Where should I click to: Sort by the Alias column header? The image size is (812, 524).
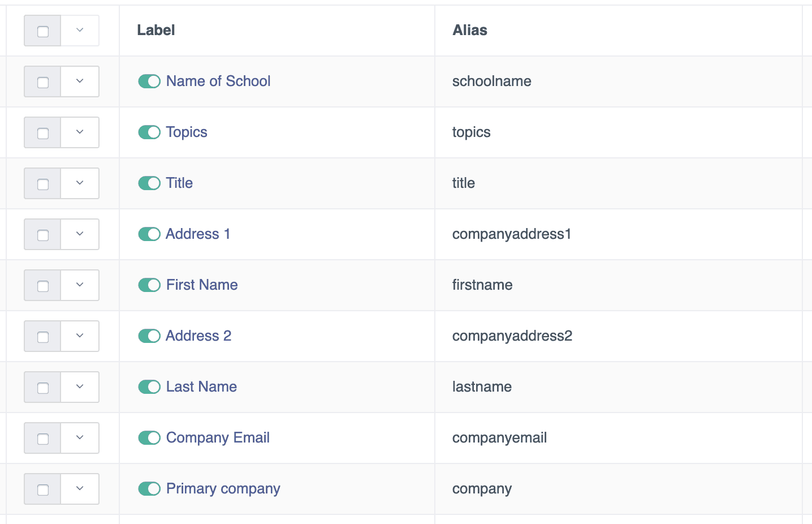pyautogui.click(x=470, y=31)
